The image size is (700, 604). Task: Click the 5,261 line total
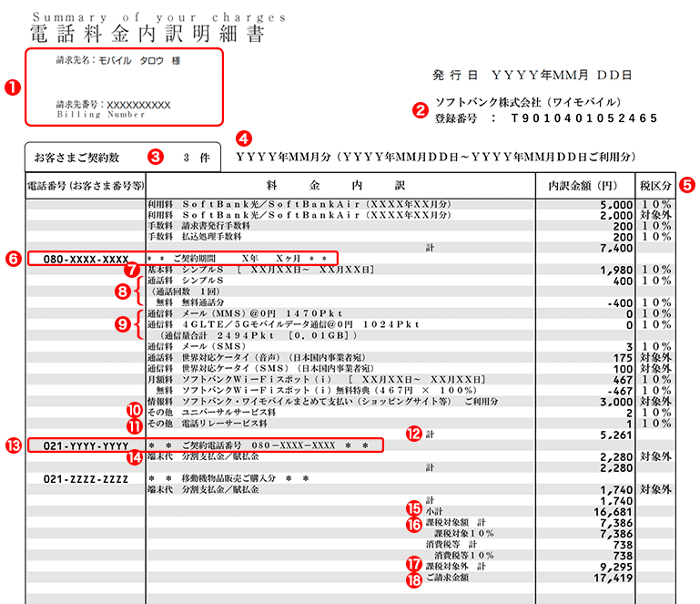pos(616,435)
